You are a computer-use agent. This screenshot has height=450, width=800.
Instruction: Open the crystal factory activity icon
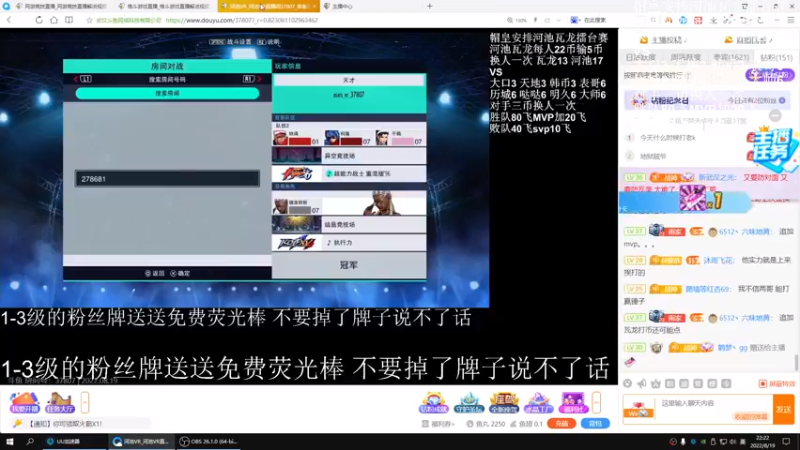tap(538, 403)
